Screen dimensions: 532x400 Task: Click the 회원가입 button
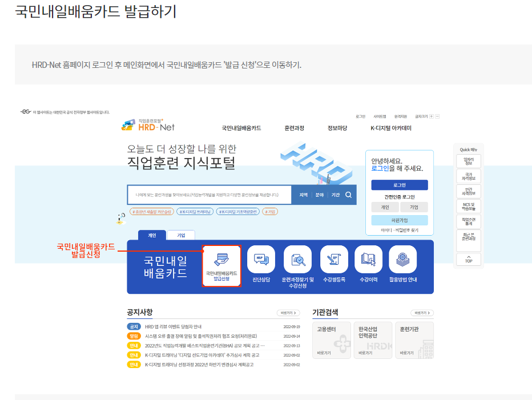[x=400, y=220]
